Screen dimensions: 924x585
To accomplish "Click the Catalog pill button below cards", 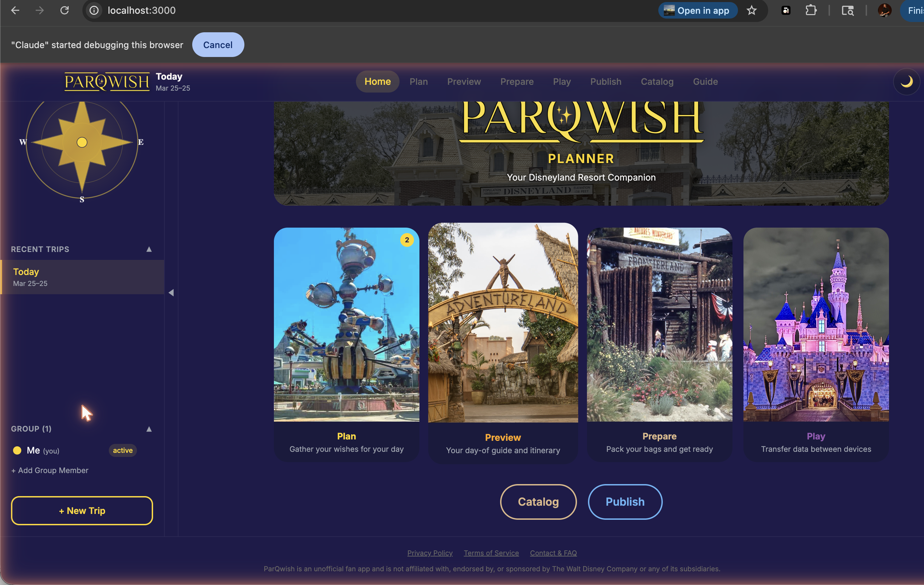I will pyautogui.click(x=538, y=502).
